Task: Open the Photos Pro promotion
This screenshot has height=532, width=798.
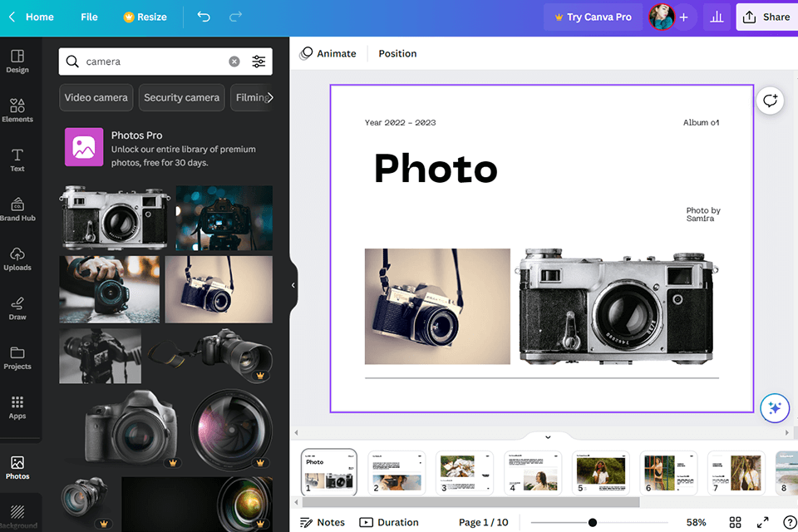Action: 165,148
